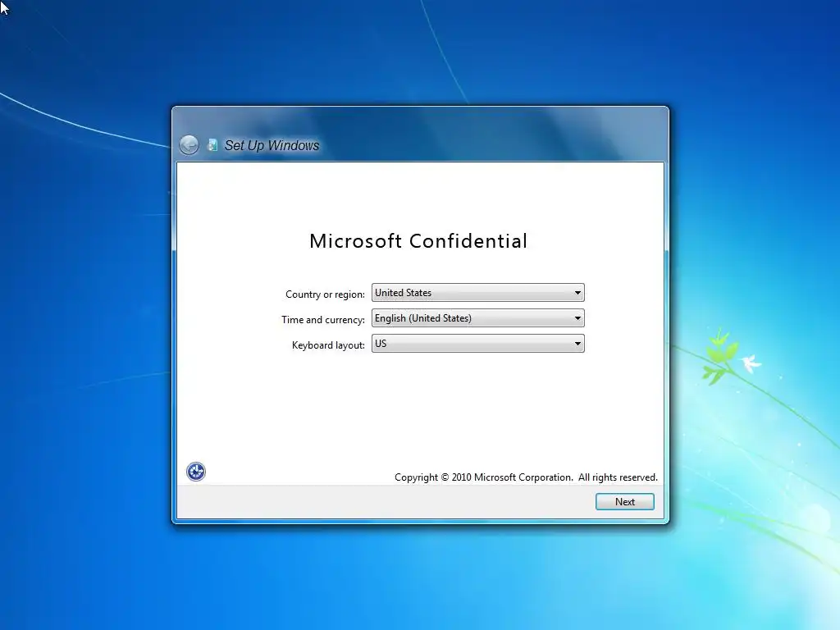Click the Microsoft Confidential heading
The image size is (840, 630).
point(418,241)
